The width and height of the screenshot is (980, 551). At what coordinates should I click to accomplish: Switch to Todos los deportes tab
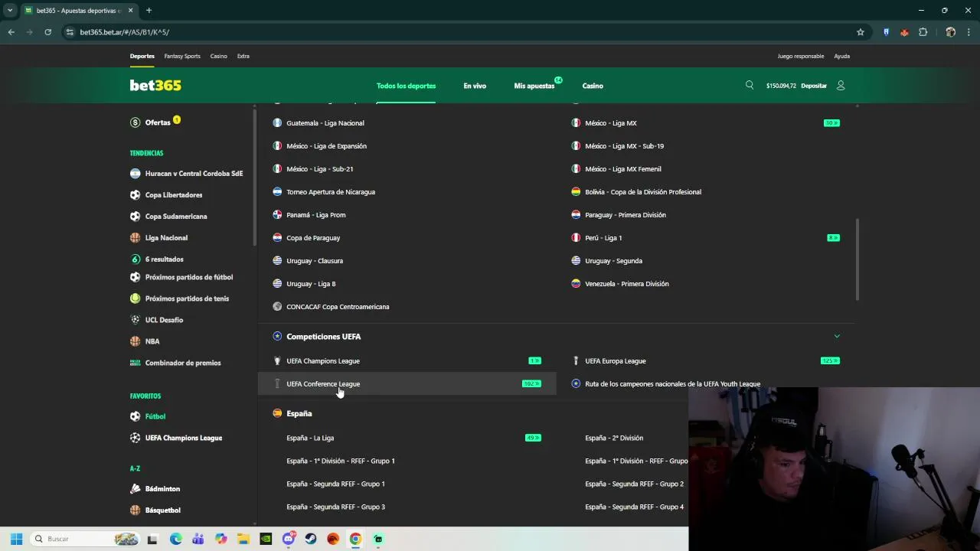click(407, 86)
